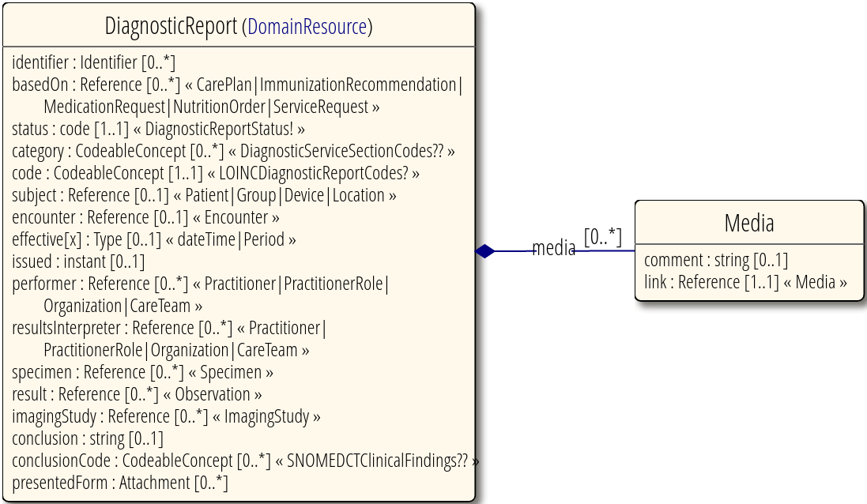The width and height of the screenshot is (867, 504).
Task: Select the identifier attribute row
Action: 95,62
